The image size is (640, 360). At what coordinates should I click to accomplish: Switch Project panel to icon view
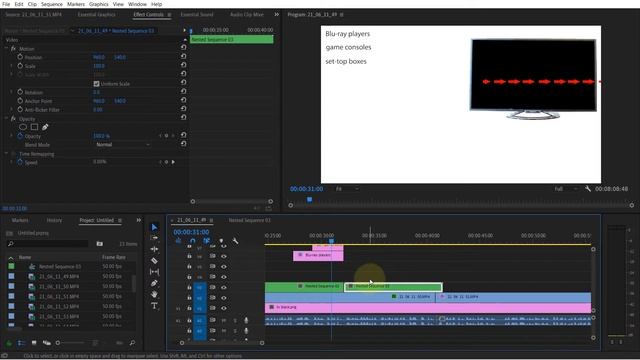click(x=34, y=343)
